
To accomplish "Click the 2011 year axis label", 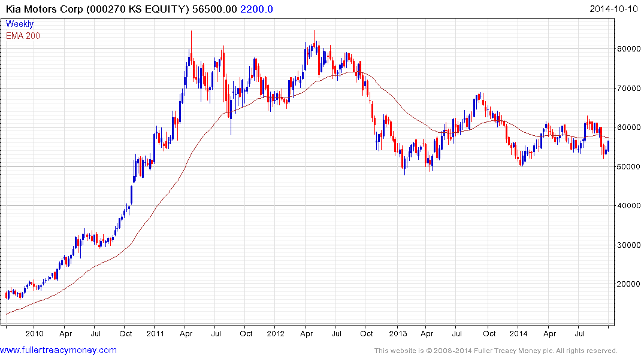I will pyautogui.click(x=155, y=333).
